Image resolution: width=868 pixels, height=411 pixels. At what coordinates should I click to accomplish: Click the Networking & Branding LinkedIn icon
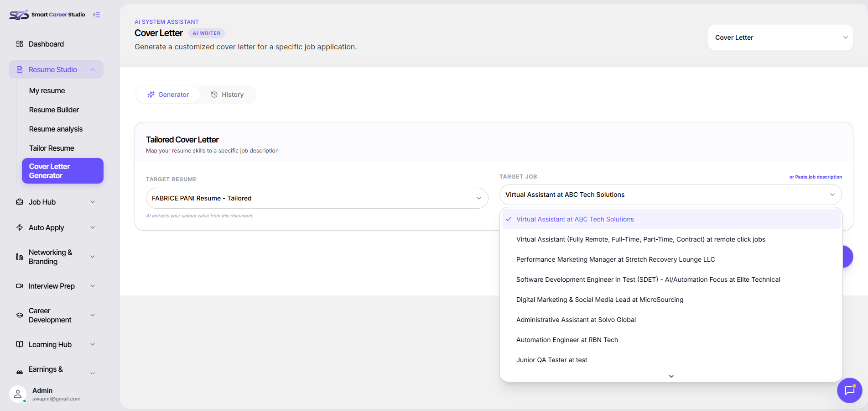tap(20, 257)
